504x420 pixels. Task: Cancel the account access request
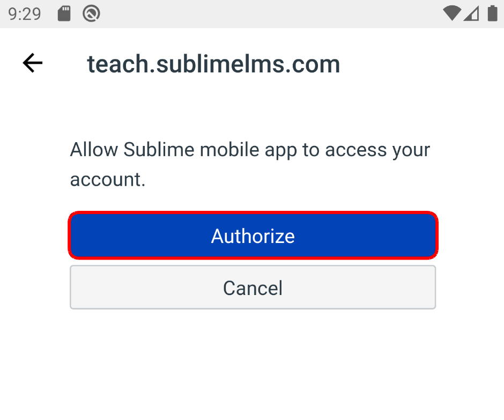tap(253, 288)
